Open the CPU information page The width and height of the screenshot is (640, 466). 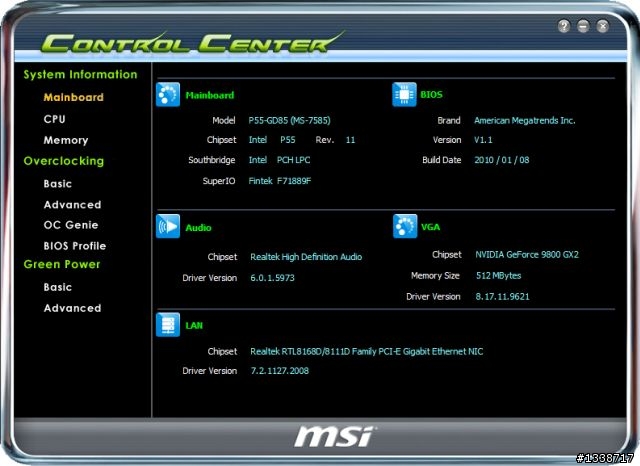click(54, 119)
